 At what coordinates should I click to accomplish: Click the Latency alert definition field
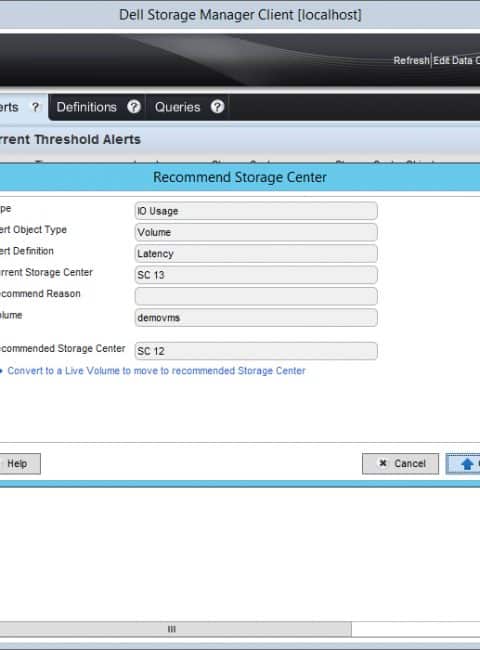point(256,254)
